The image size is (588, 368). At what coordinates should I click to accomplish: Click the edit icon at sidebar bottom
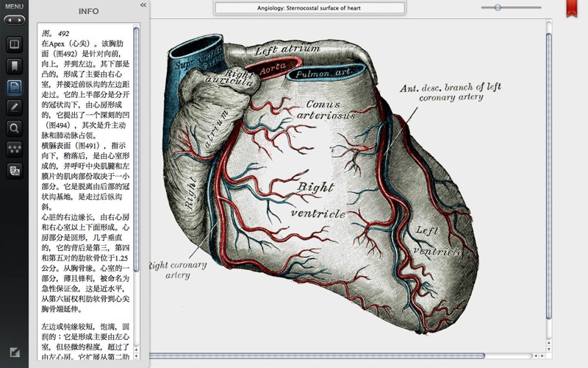point(14,353)
